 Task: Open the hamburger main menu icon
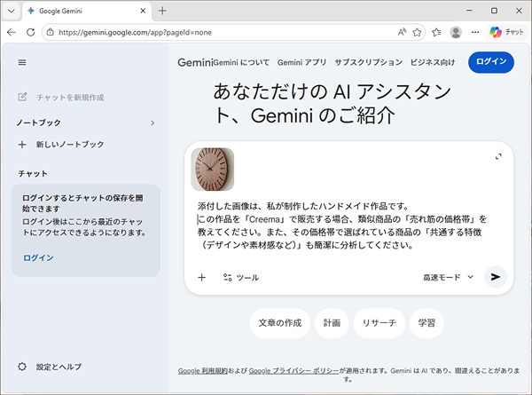click(x=22, y=62)
